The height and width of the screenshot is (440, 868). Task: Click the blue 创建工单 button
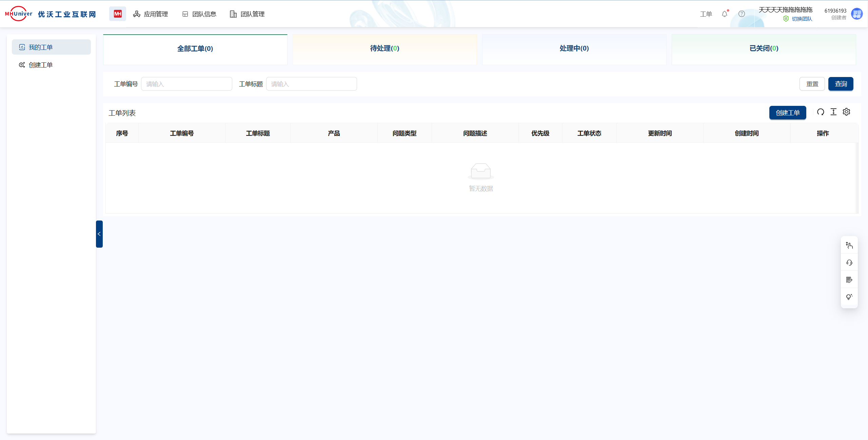787,113
